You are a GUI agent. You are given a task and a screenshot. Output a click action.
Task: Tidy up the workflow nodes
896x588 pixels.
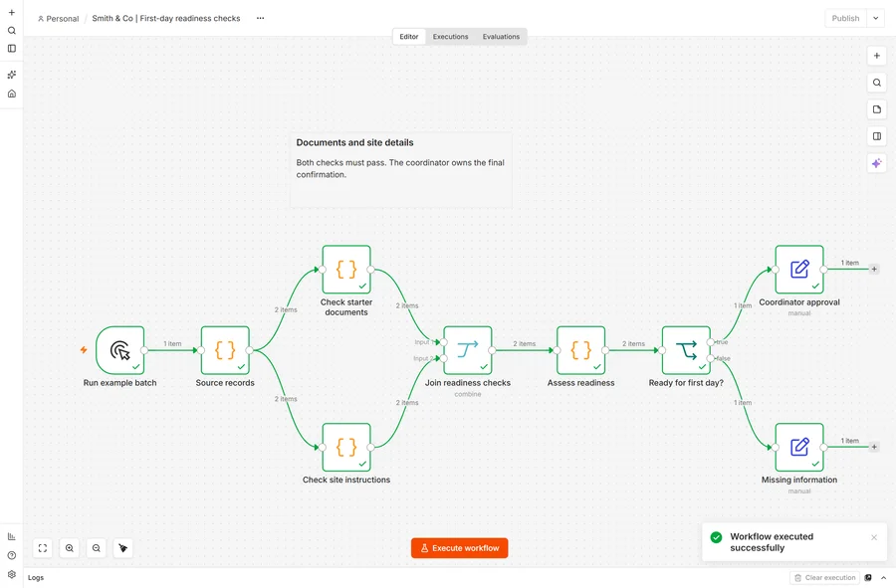pos(122,548)
